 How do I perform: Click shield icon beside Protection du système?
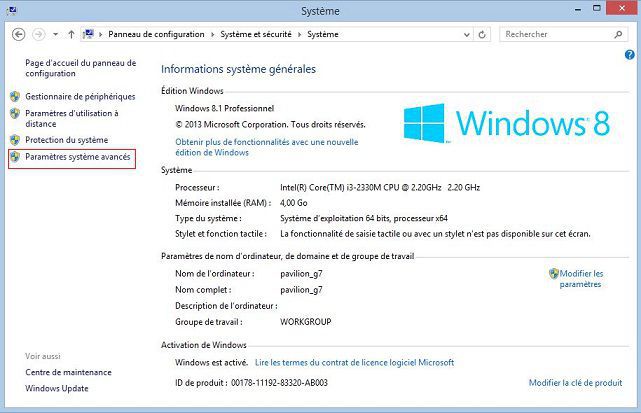pos(15,140)
